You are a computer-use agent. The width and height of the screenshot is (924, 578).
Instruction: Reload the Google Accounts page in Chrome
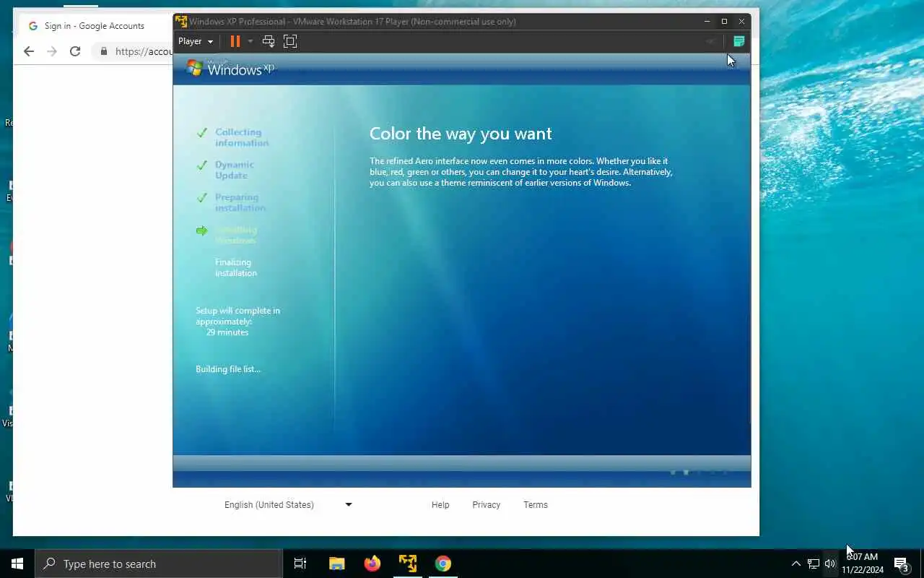[x=75, y=51]
